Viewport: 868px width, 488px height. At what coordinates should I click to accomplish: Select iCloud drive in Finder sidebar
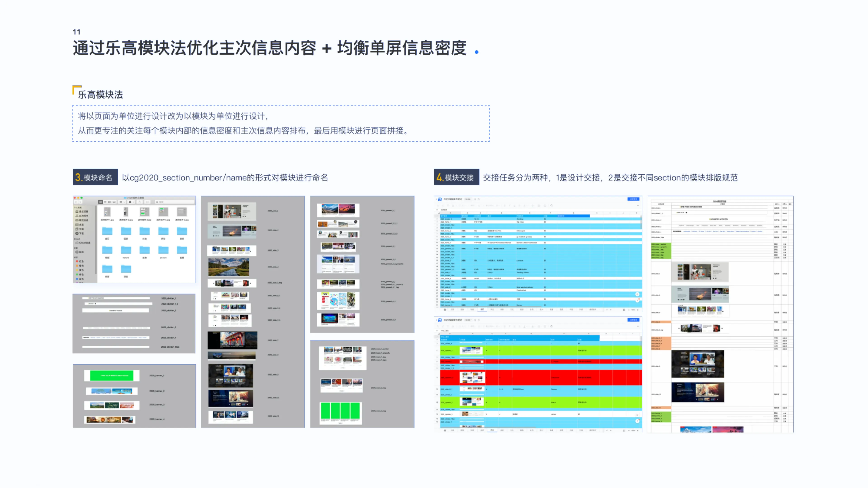click(x=83, y=243)
